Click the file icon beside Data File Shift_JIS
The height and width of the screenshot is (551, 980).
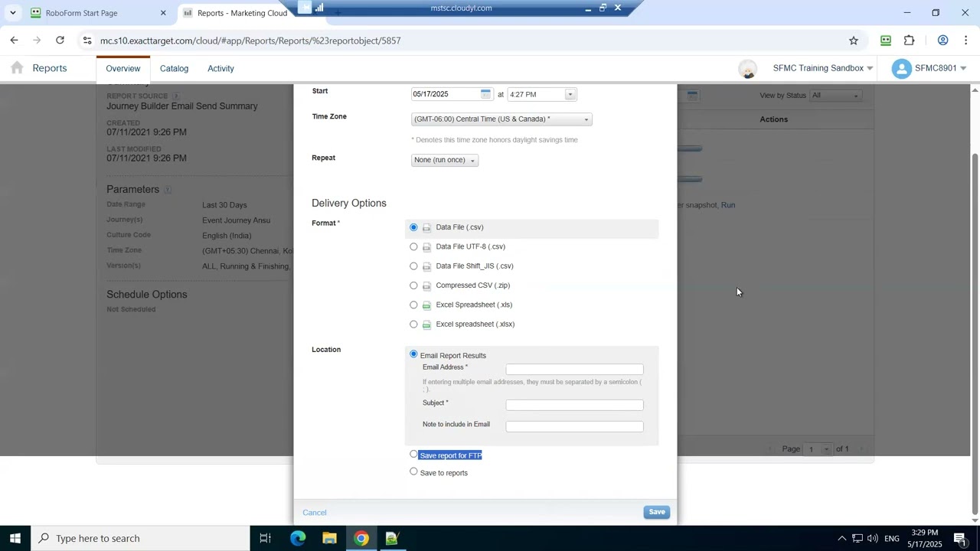[426, 267]
